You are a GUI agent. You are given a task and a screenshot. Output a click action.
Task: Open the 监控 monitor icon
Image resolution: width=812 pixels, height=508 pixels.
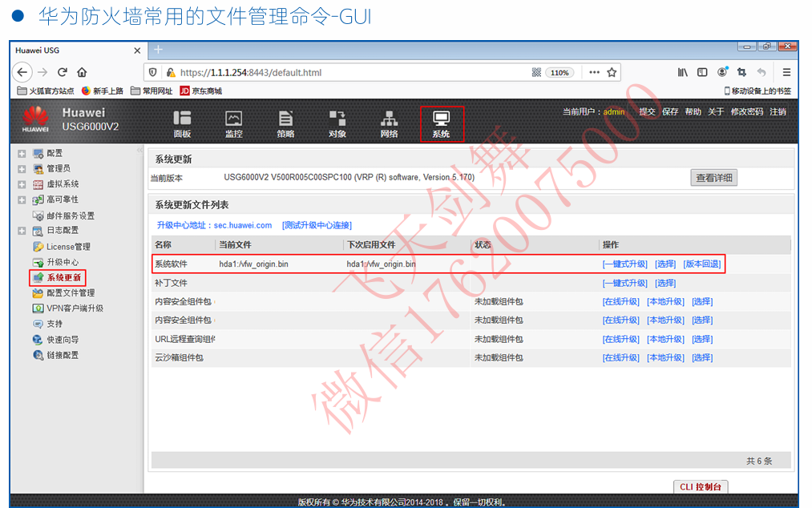pyautogui.click(x=233, y=123)
